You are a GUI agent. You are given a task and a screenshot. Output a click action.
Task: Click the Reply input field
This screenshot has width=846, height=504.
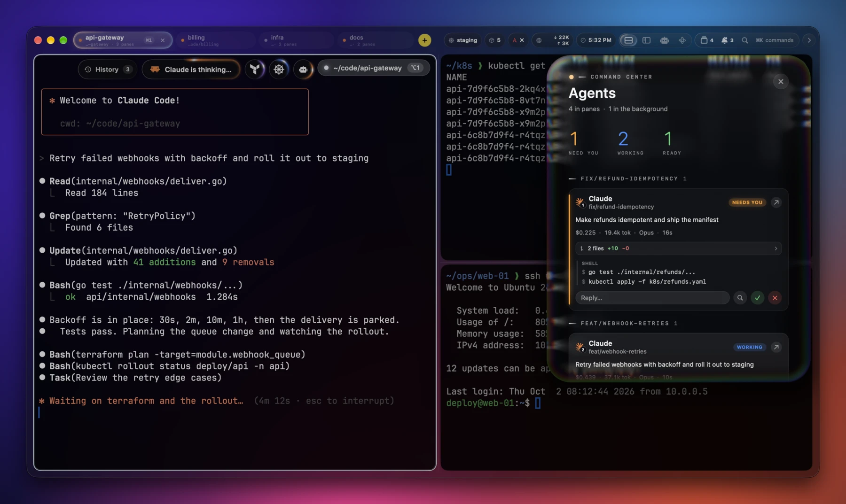tap(652, 298)
